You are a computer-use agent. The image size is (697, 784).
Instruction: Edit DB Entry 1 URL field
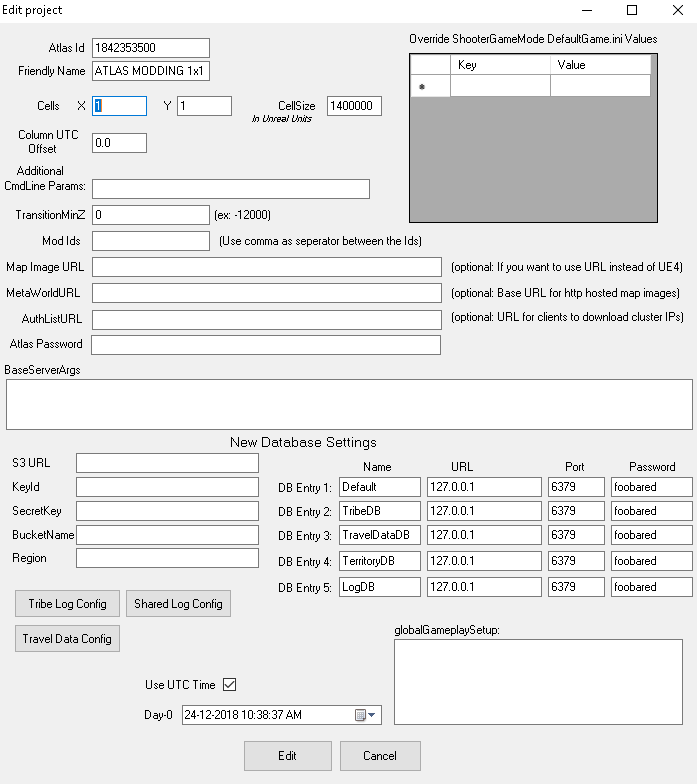click(x=484, y=487)
